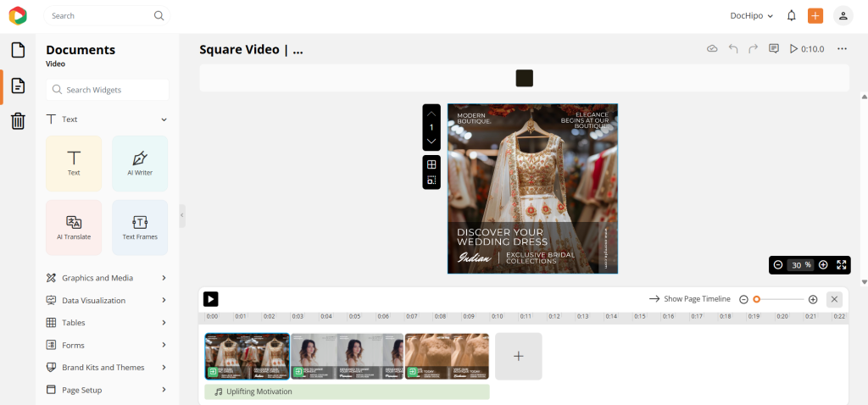This screenshot has width=868, height=405.
Task: Select the Uplifting Motivation audio track
Action: pyautogui.click(x=347, y=391)
